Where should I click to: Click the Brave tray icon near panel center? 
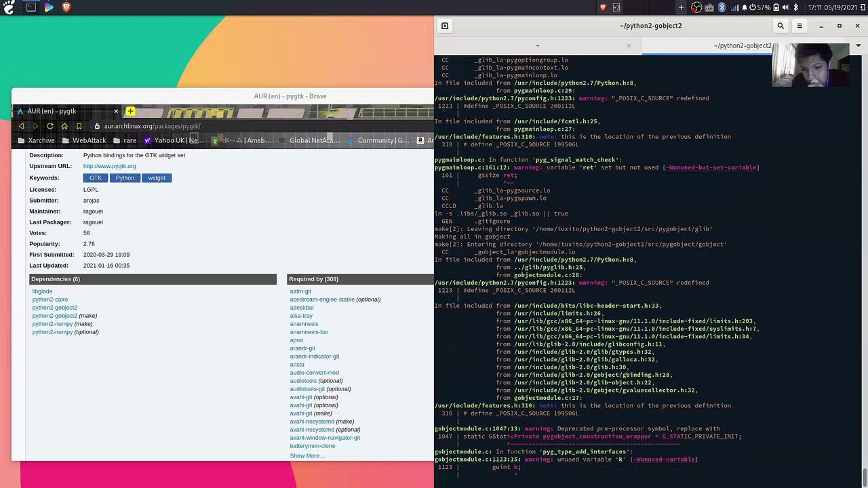coord(603,7)
